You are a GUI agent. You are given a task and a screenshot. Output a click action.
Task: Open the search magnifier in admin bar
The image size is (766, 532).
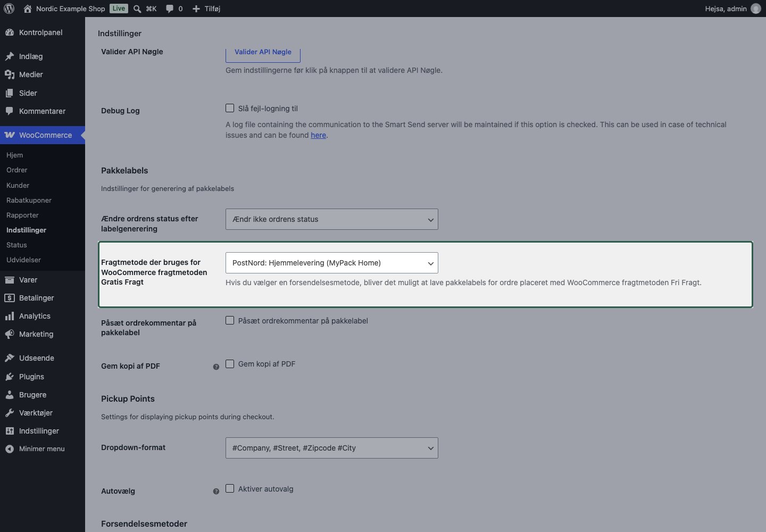137,9
